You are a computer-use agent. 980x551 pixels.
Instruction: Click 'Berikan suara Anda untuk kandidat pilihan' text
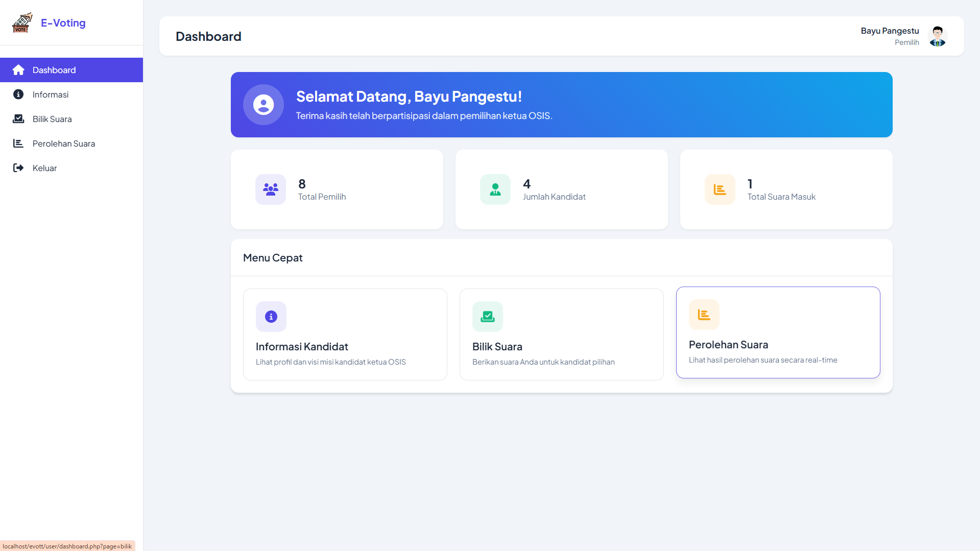point(543,362)
